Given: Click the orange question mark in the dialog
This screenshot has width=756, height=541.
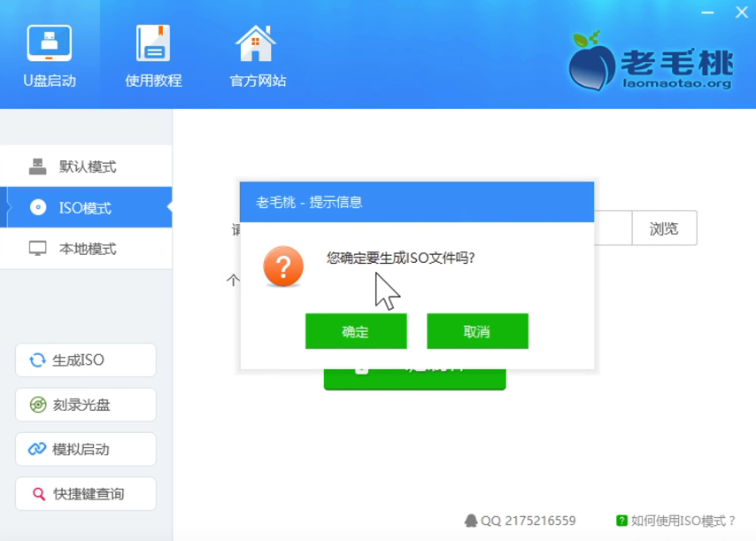Looking at the screenshot, I should click(283, 265).
